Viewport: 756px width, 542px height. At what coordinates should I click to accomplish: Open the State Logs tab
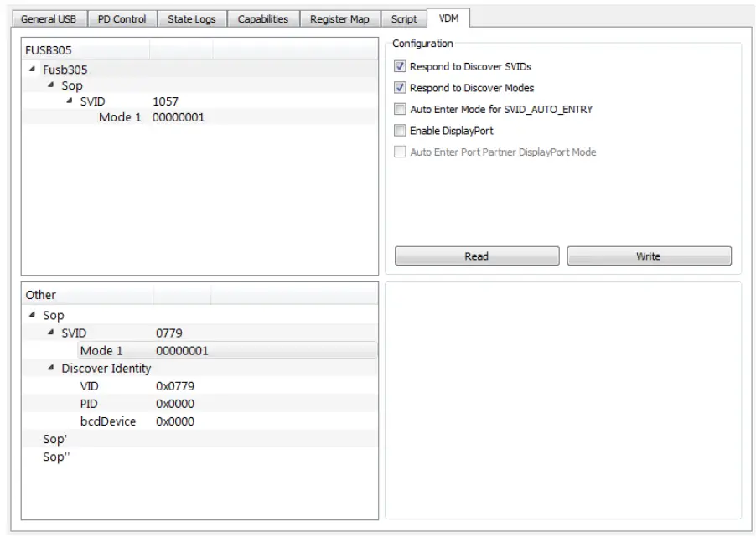pos(191,19)
